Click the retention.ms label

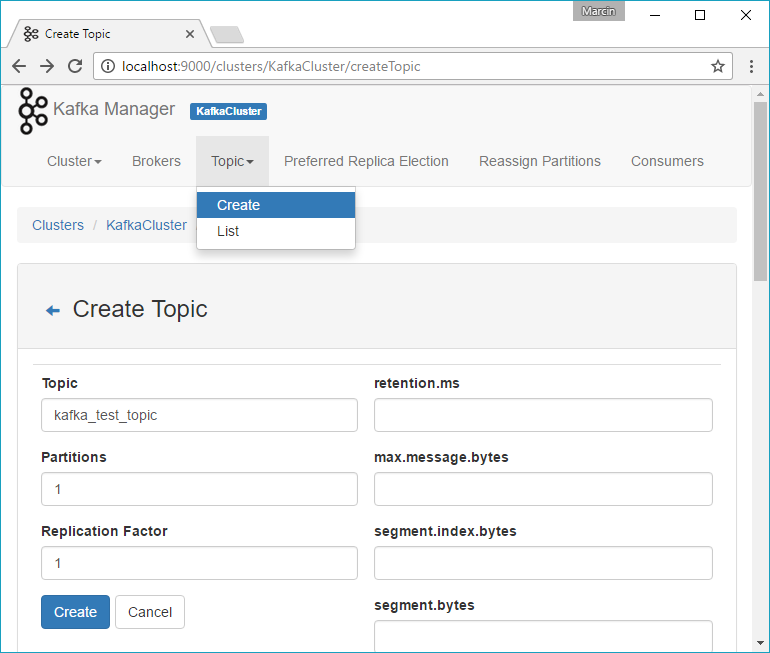click(416, 383)
